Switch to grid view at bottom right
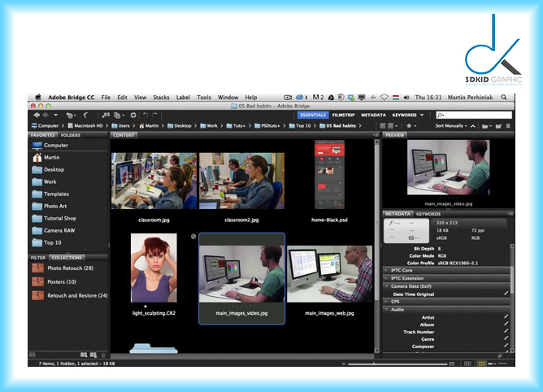The width and height of the screenshot is (543, 392). click(x=481, y=364)
